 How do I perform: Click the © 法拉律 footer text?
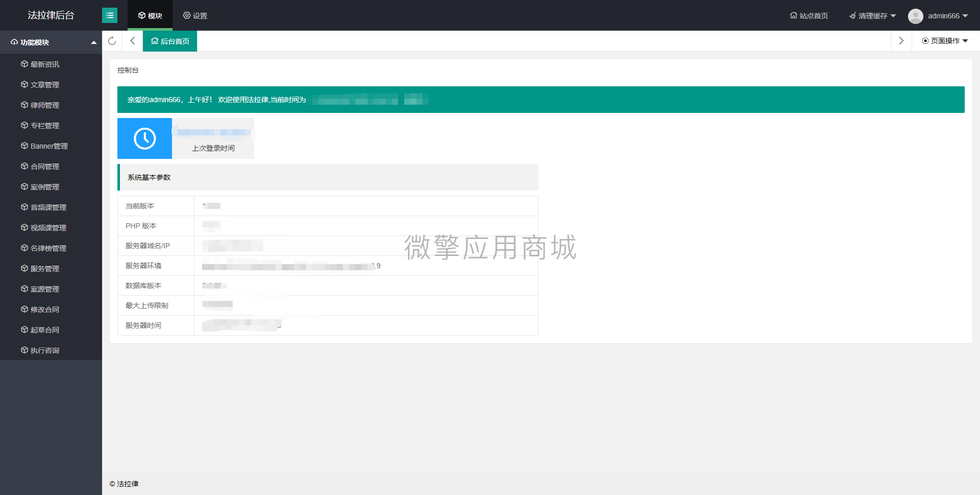(x=124, y=484)
